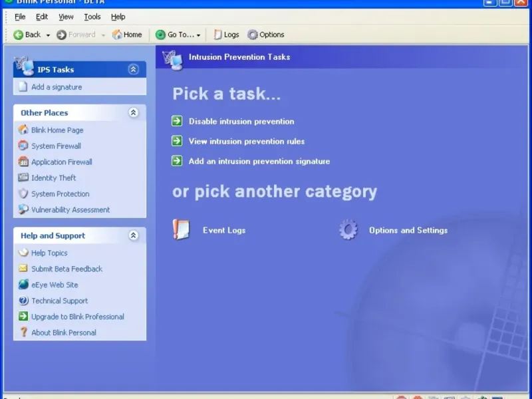This screenshot has height=399, width=532.
Task: Open the Tools menu
Action: point(92,17)
